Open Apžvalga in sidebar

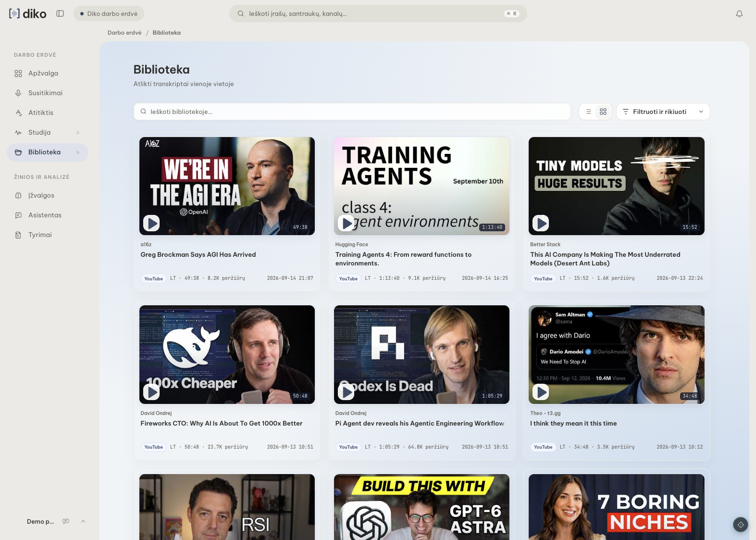point(48,74)
